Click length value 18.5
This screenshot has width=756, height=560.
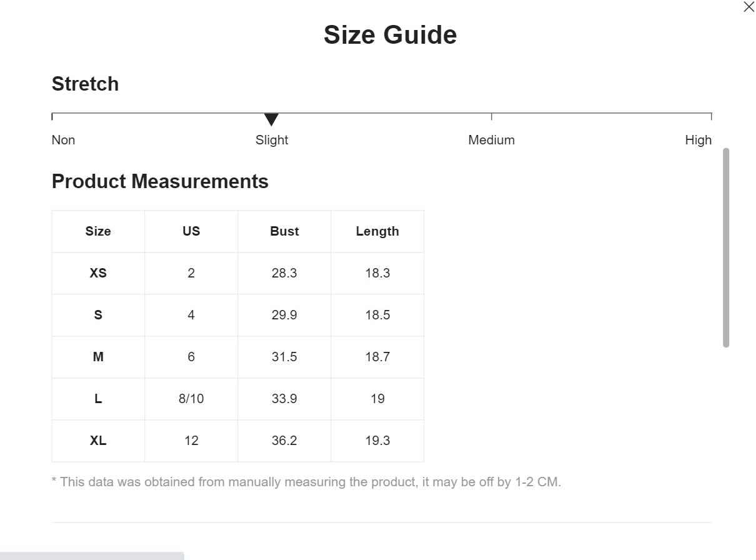click(377, 315)
